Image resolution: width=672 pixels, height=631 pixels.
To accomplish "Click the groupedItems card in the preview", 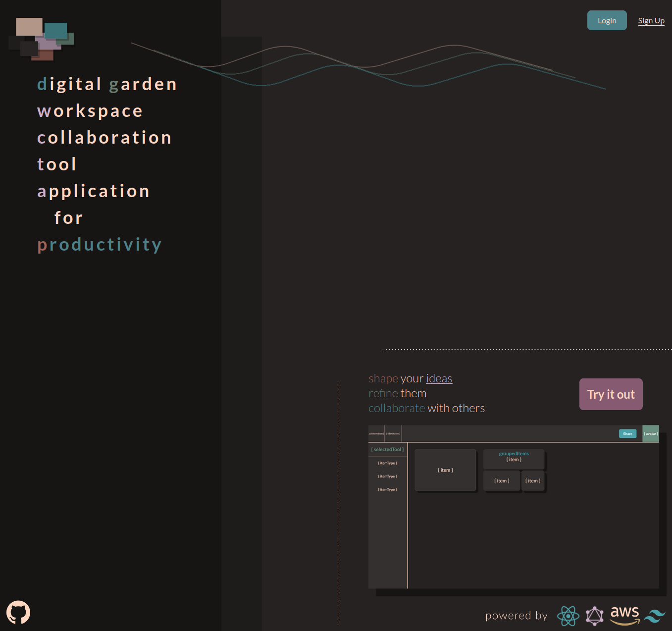I will pyautogui.click(x=514, y=459).
